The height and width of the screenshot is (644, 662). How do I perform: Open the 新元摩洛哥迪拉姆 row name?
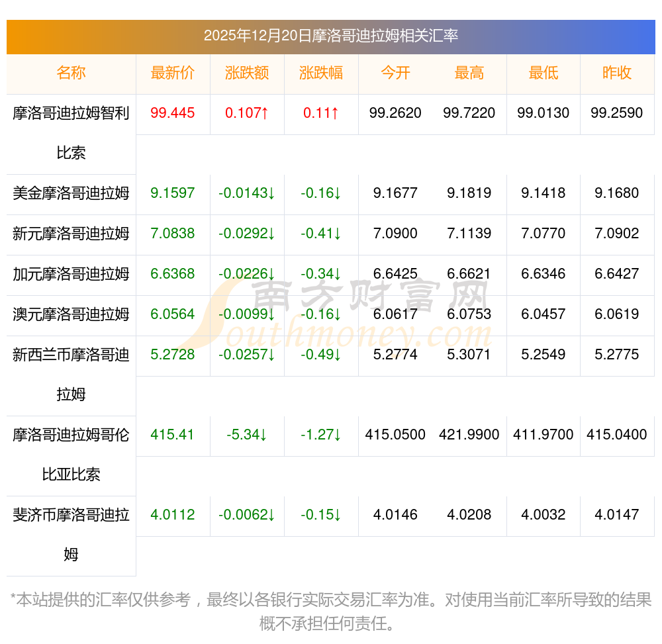coord(71,234)
